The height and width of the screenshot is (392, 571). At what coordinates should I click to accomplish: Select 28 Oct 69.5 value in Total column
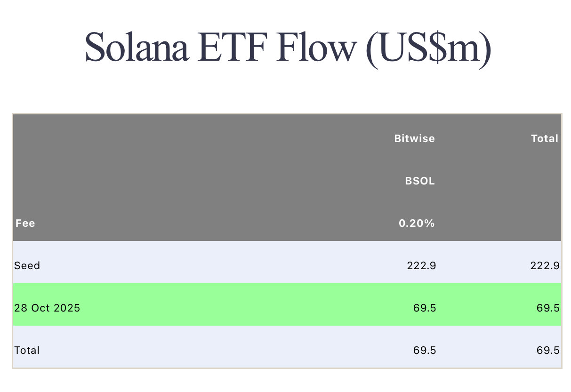click(548, 309)
